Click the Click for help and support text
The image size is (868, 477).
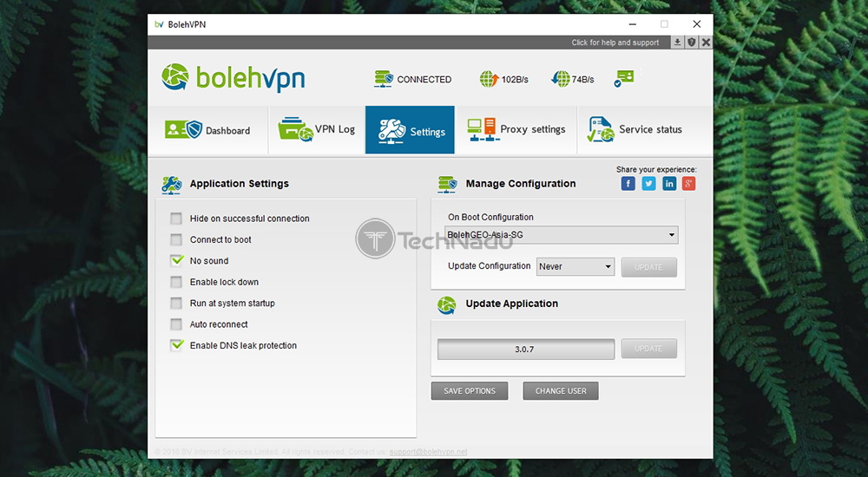coord(615,42)
